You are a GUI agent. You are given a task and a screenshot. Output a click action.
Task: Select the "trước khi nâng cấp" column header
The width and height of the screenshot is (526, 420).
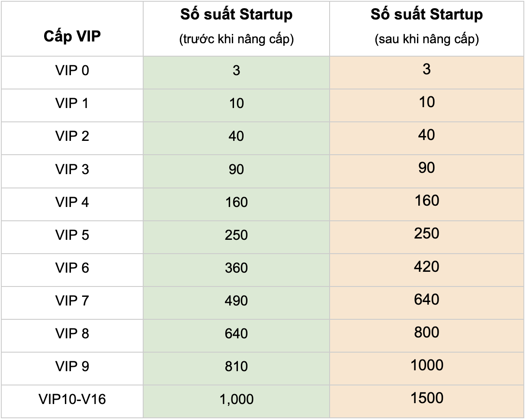click(236, 27)
